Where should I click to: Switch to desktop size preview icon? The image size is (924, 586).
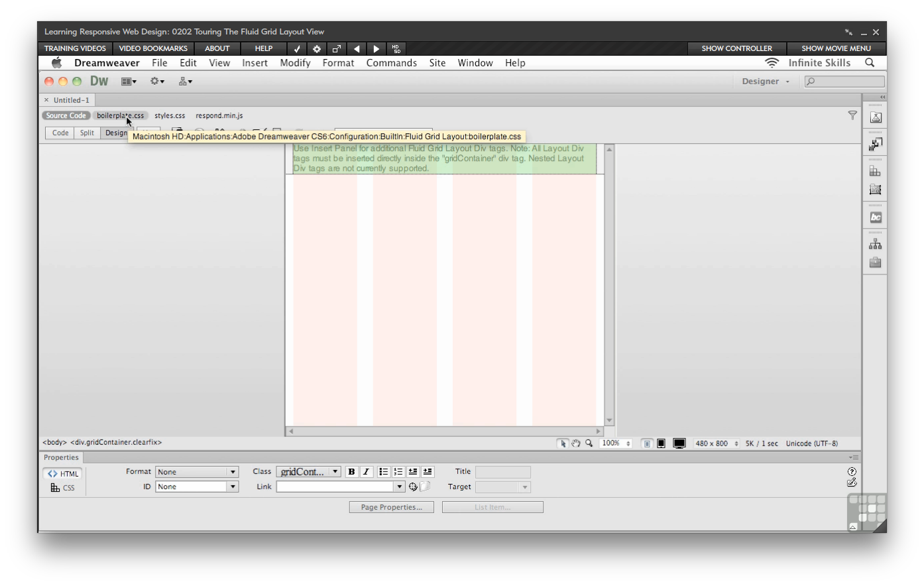(679, 443)
